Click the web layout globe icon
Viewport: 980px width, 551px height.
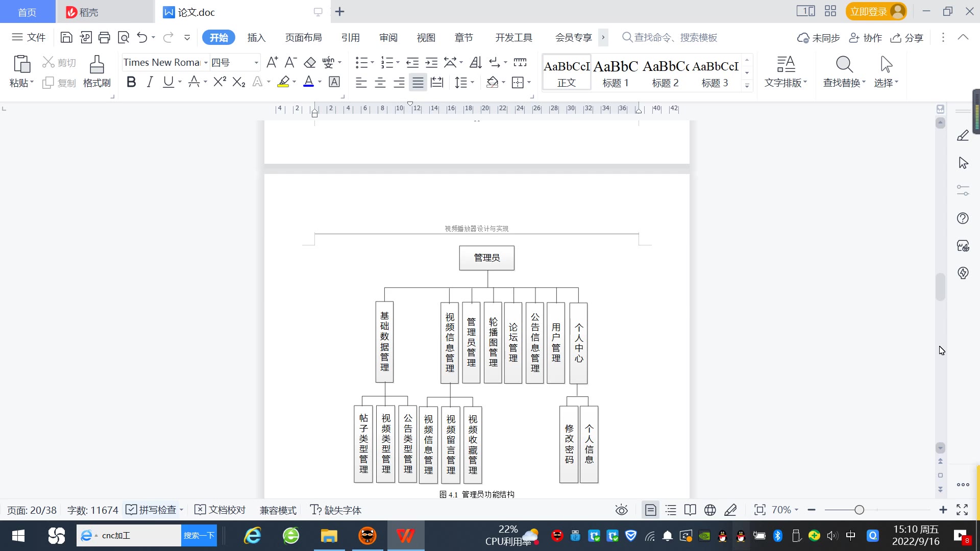710,510
